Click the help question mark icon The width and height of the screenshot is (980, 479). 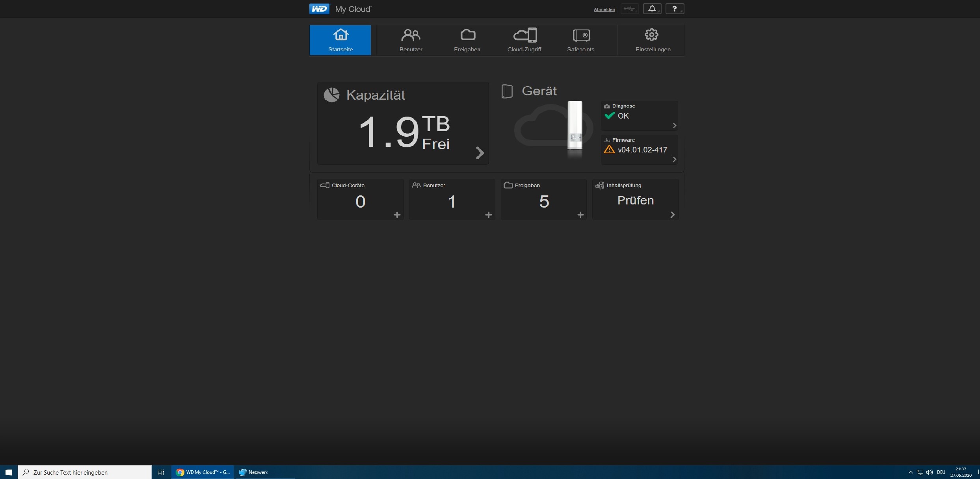(675, 9)
